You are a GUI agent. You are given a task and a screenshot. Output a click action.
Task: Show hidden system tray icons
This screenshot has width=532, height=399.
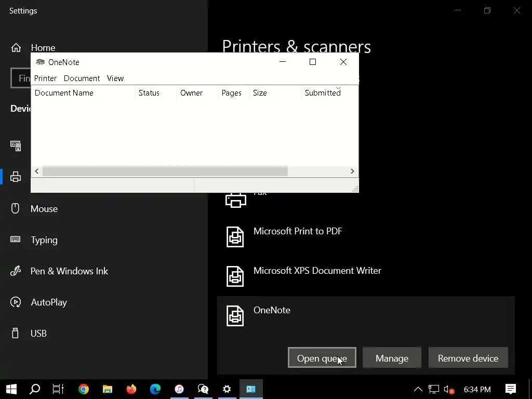point(418,389)
